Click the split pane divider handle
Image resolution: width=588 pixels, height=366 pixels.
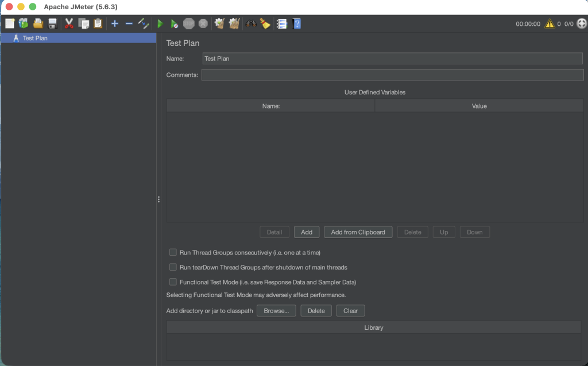click(x=158, y=199)
